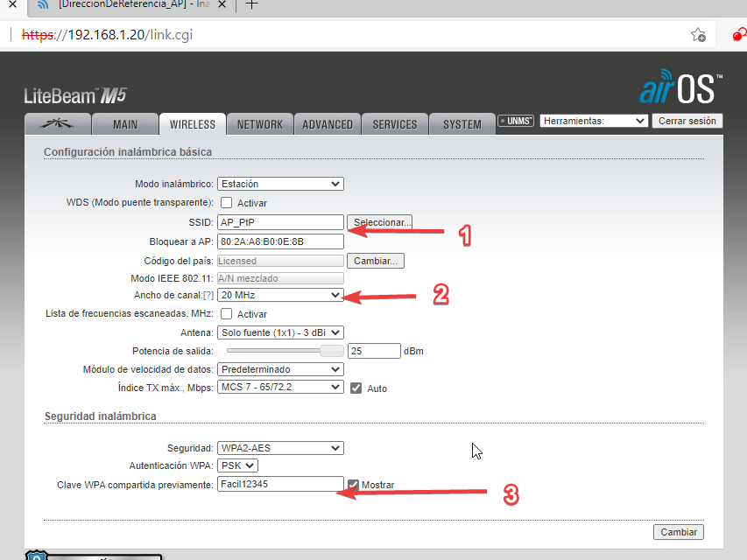This screenshot has width=747, height=560.
Task: Open channel width help [?] link
Action: 208,296
